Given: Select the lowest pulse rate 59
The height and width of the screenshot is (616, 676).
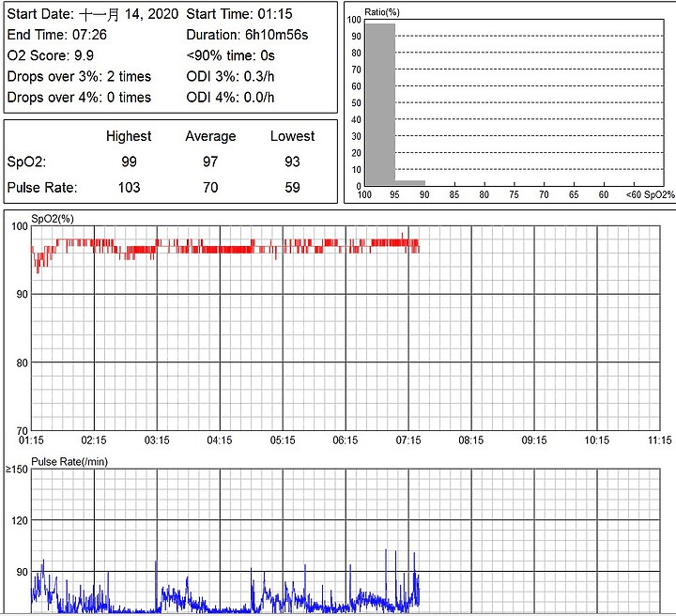Looking at the screenshot, I should tap(292, 188).
